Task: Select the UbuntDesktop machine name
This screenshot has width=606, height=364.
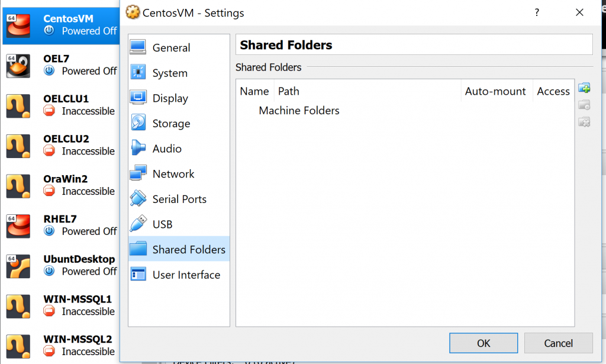Action: tap(79, 259)
